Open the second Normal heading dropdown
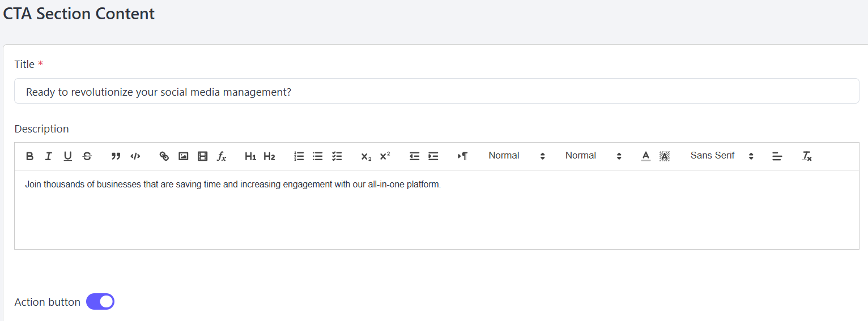Image resolution: width=868 pixels, height=321 pixels. (x=593, y=156)
